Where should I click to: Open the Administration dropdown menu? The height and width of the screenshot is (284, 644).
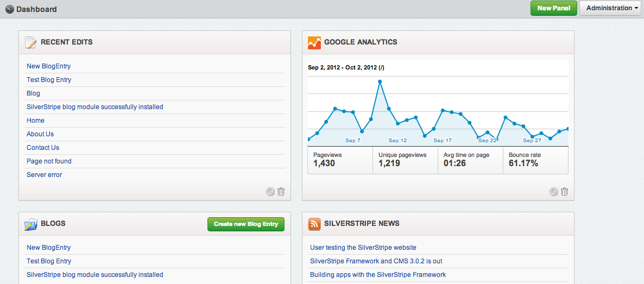pyautogui.click(x=611, y=8)
